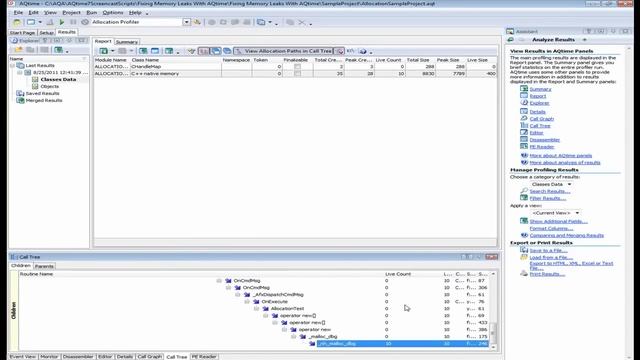Click the Search Results magnifier icon

point(524,191)
